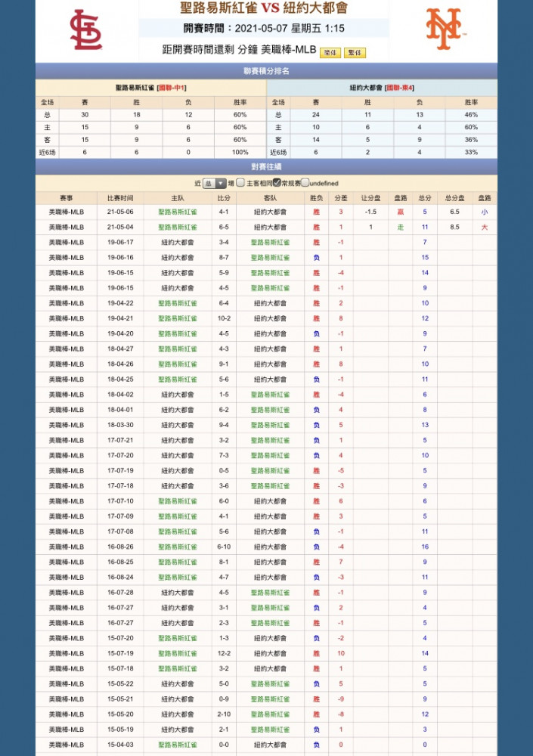Click the date 16-08-25 cell
Viewport: 533px width, 756px height.
(x=121, y=562)
